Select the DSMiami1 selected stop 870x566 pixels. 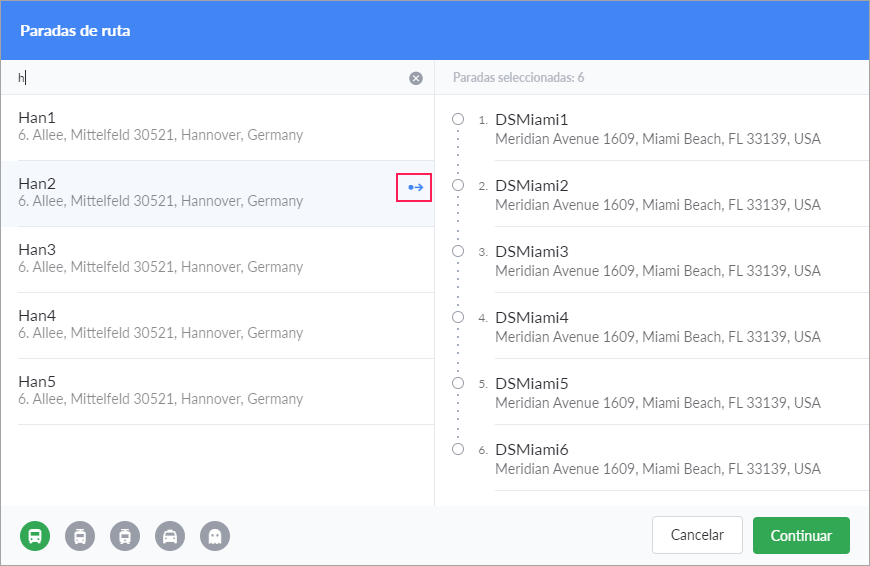(x=652, y=129)
